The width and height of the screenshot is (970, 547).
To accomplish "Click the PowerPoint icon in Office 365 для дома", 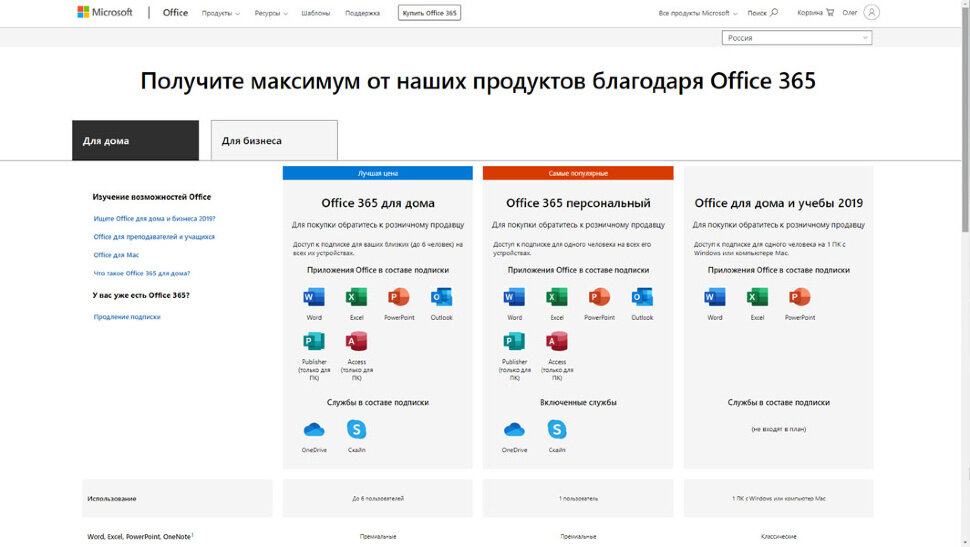I will coord(399,297).
